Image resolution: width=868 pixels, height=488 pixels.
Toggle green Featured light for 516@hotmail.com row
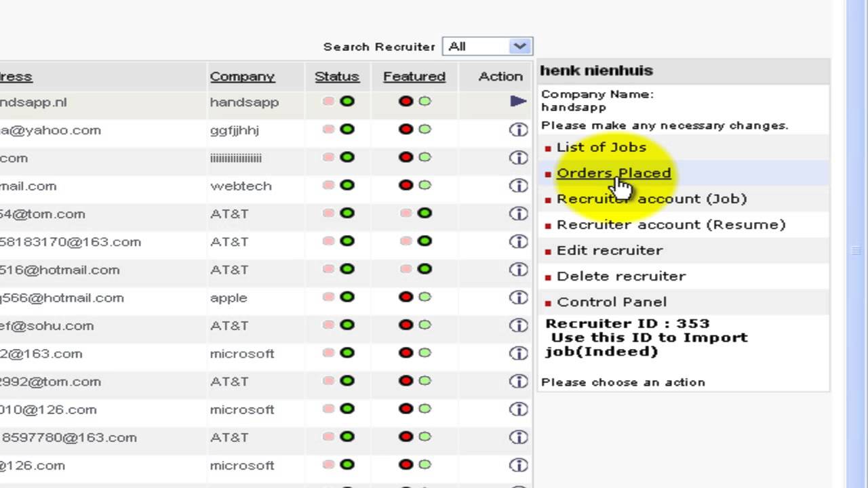click(425, 269)
